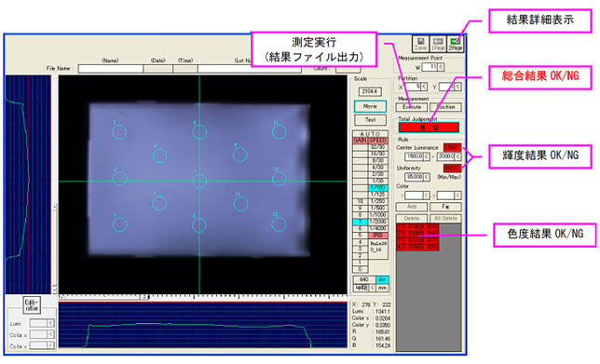This screenshot has width=600, height=364.
Task: Click the Test button
Action: [370, 120]
